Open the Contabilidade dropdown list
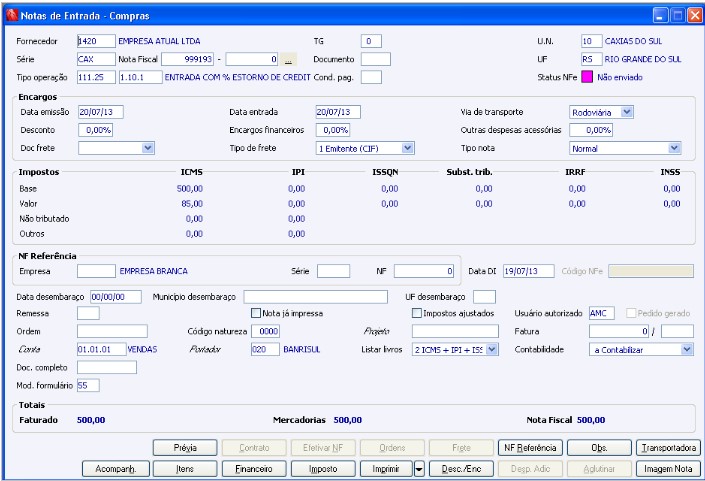The width and height of the screenshot is (705, 481). pyautogui.click(x=686, y=349)
